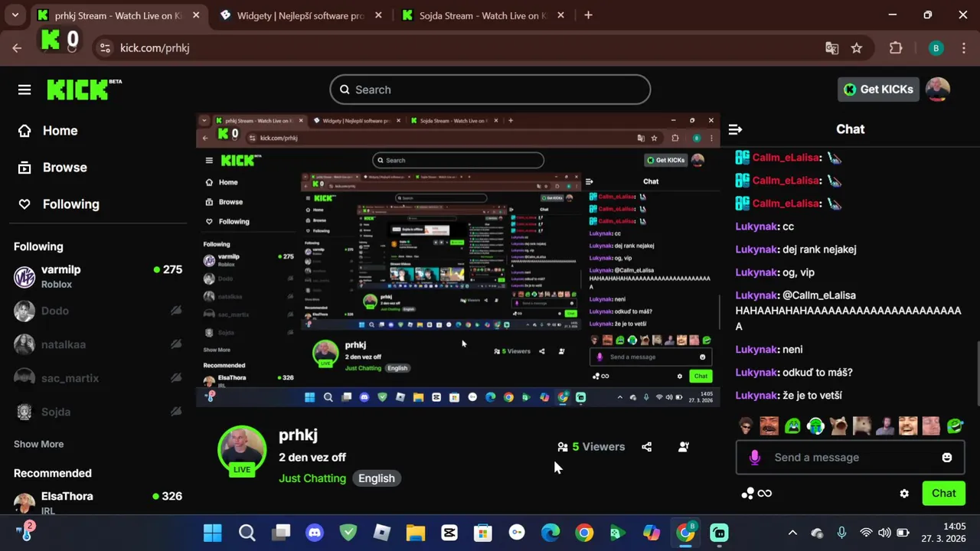Click the prhkj streamer avatar
Viewport: 980px width, 551px height.
[242, 450]
